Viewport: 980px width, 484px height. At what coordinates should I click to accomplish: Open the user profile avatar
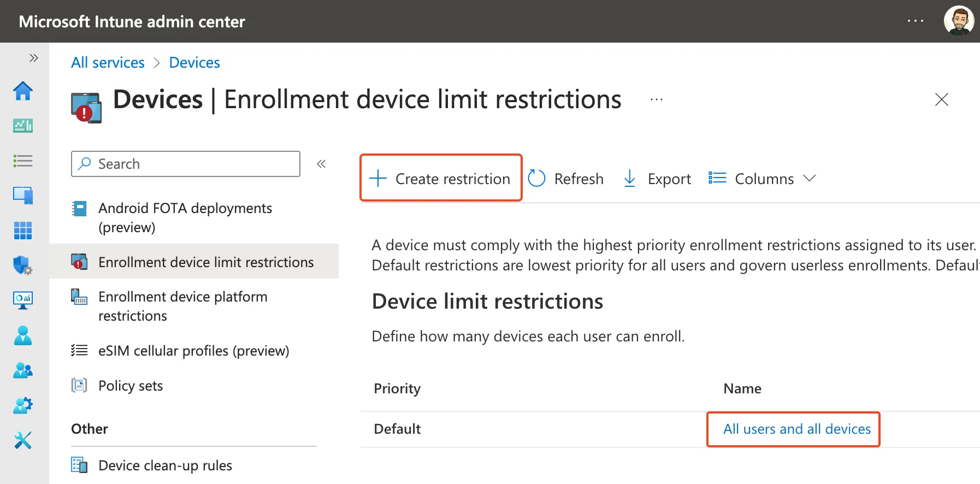(959, 21)
